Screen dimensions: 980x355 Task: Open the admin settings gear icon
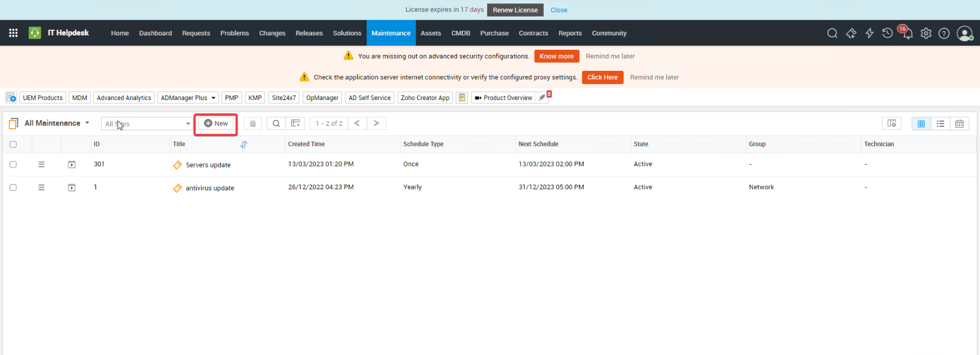click(926, 33)
